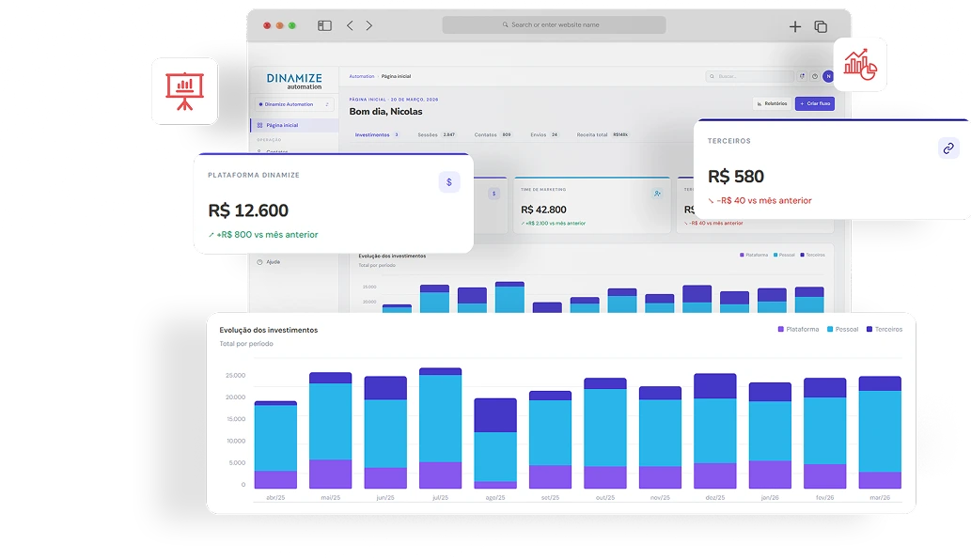The width and height of the screenshot is (971, 560).
Task: Click 'Bom dia, Nicolas' greeting
Action: 385,112
